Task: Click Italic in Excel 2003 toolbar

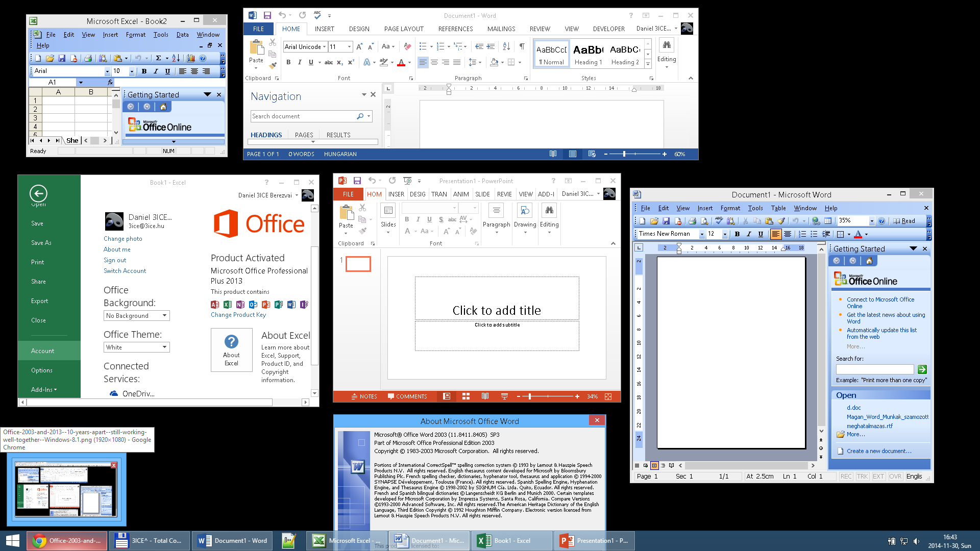Action: coord(156,71)
